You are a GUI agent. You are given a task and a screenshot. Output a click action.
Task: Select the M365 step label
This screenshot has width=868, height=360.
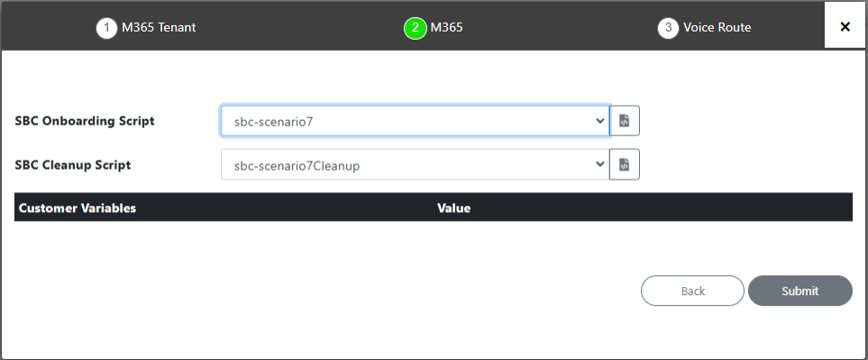tap(447, 28)
